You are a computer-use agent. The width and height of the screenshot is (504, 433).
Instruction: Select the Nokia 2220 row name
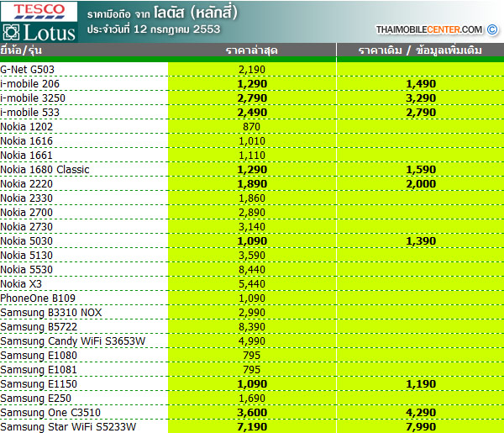coord(26,183)
